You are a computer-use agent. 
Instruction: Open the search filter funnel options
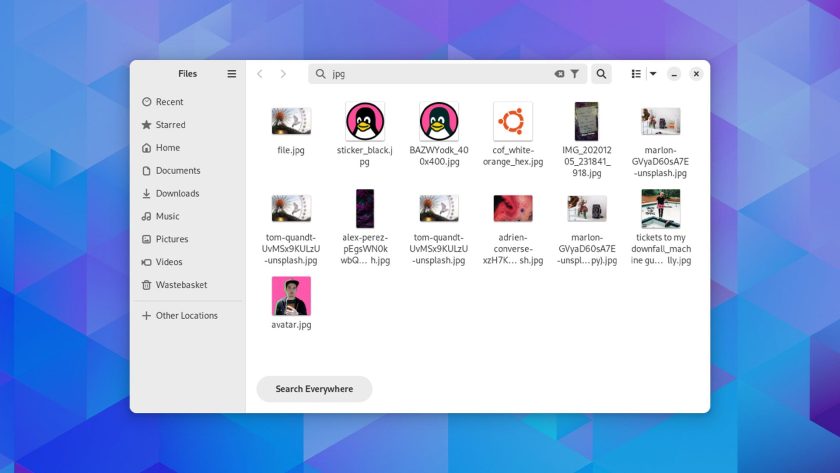pyautogui.click(x=575, y=74)
